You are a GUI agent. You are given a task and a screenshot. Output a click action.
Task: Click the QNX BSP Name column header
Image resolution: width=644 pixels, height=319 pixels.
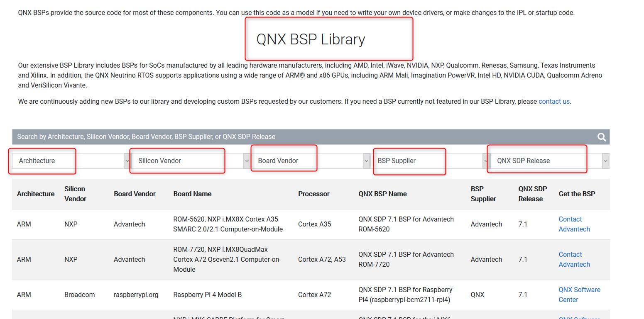pos(382,194)
